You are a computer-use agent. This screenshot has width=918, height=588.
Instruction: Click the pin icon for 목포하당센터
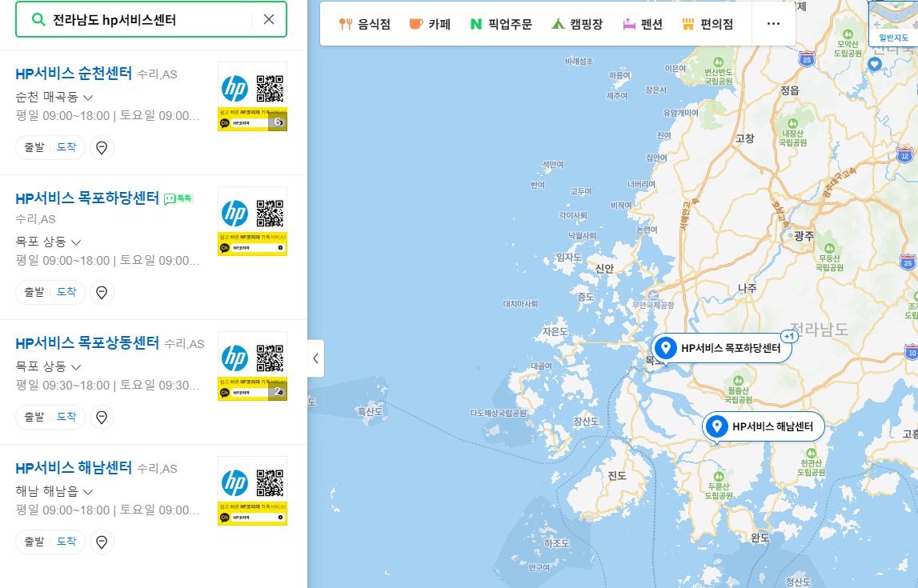102,292
